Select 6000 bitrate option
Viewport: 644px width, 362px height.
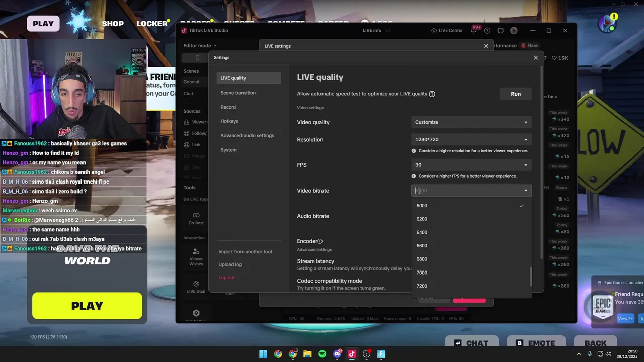click(471, 205)
